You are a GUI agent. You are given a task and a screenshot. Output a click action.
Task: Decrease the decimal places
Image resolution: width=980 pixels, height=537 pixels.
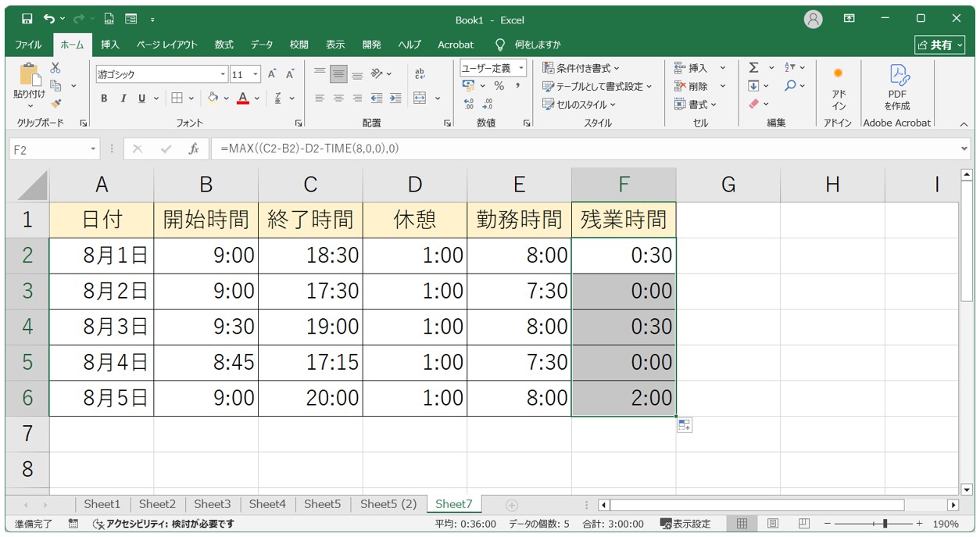click(x=488, y=104)
